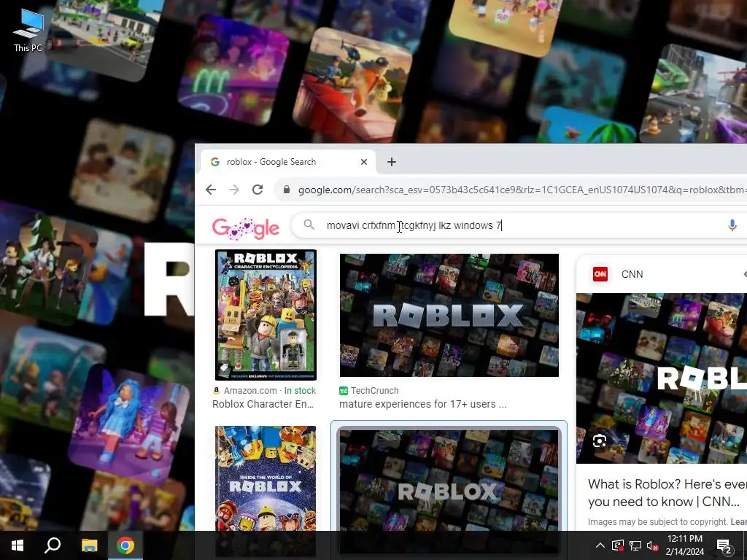Show hidden system tray icons
Image resolution: width=747 pixels, height=560 pixels.
[600, 545]
